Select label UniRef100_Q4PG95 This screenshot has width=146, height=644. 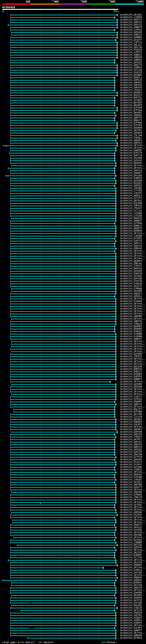(x=131, y=432)
